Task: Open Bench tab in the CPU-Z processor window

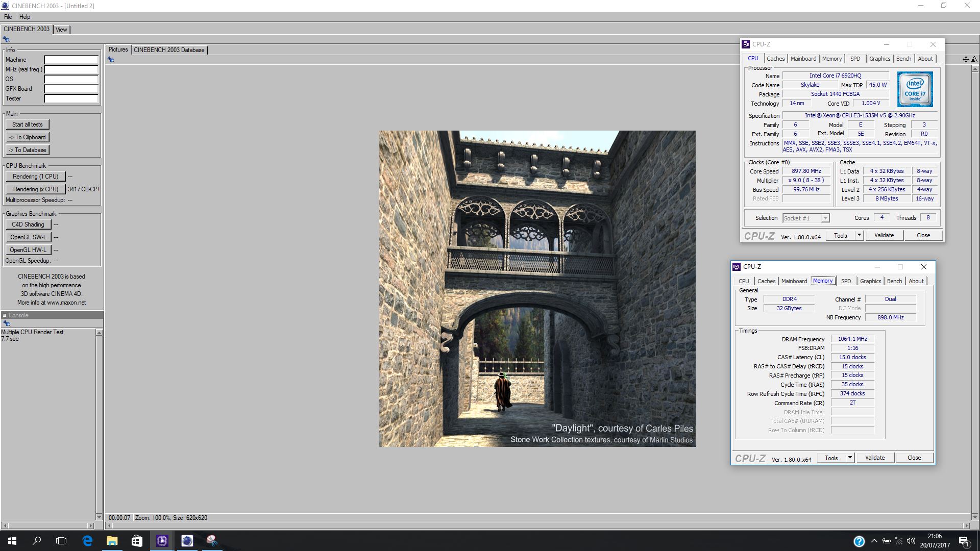Action: pyautogui.click(x=903, y=59)
